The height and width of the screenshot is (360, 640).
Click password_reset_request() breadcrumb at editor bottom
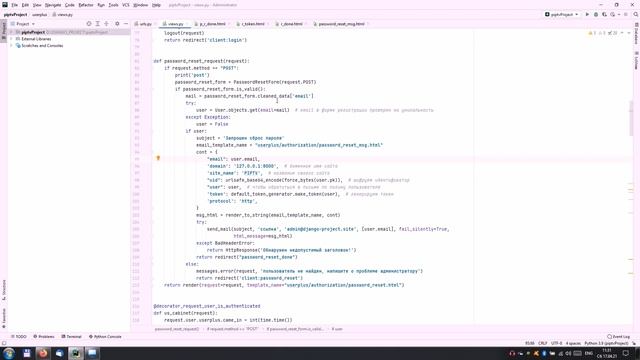(177, 329)
